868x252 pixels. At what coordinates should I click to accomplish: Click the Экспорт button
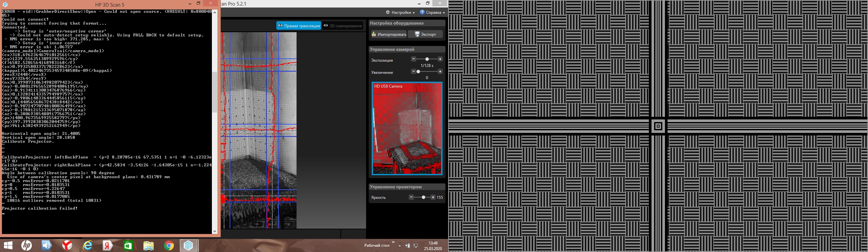(425, 34)
